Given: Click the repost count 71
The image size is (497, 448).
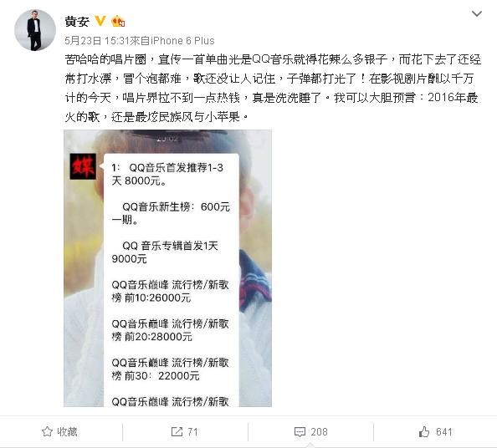Looking at the screenshot, I should (x=192, y=432).
